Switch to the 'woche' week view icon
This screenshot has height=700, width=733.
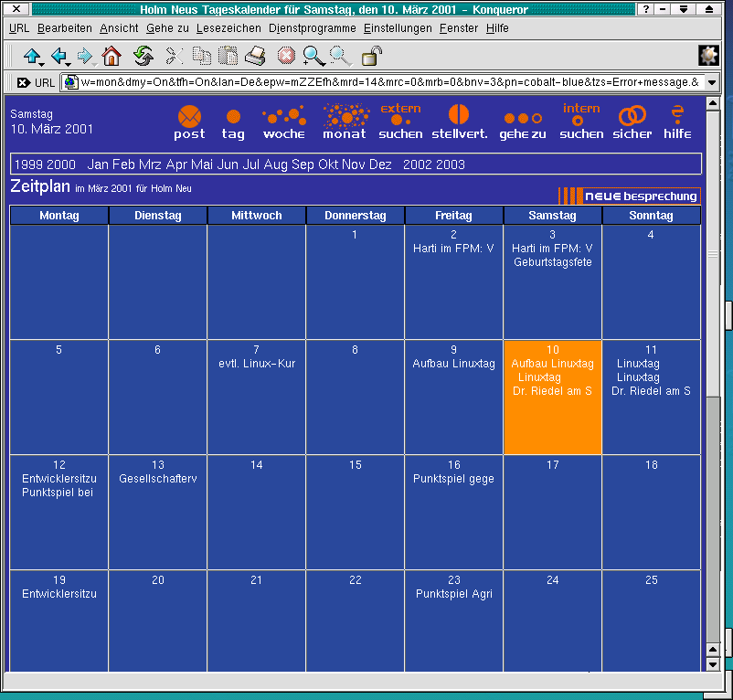[283, 117]
